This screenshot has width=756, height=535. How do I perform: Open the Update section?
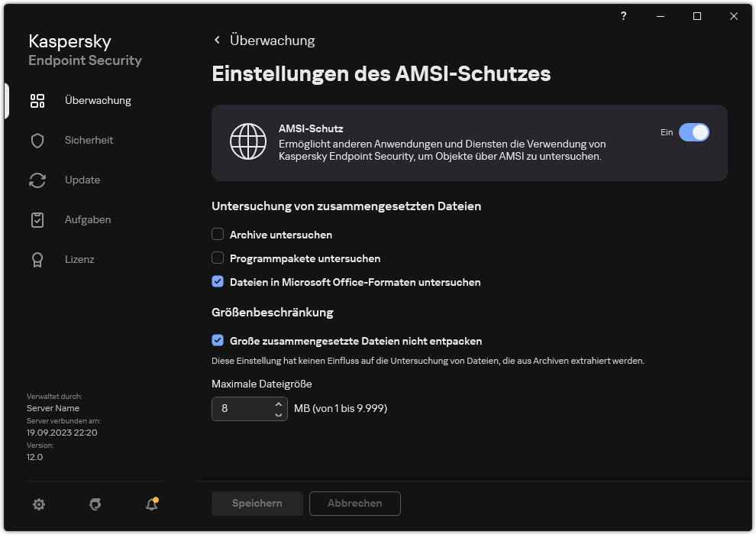click(x=37, y=180)
